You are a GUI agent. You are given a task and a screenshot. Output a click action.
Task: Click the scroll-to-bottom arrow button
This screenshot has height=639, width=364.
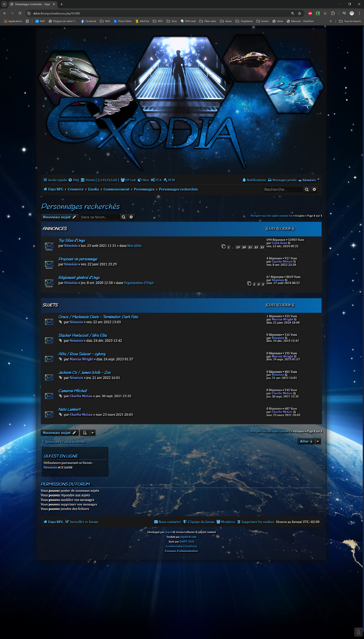(359, 632)
